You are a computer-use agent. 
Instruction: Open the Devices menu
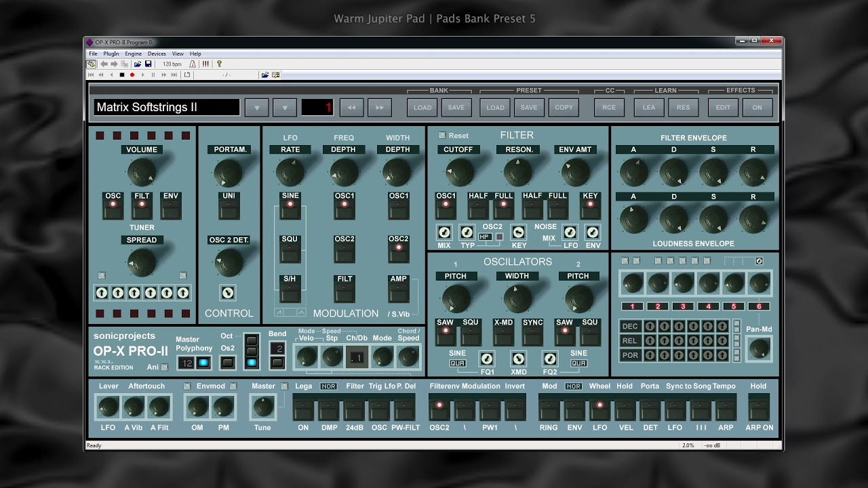pos(157,54)
